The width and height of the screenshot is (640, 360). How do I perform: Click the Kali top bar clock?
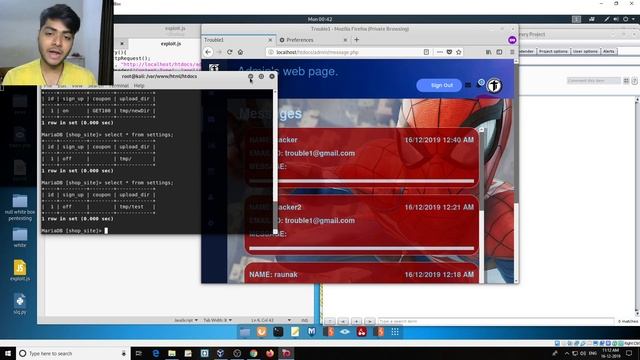[320, 19]
